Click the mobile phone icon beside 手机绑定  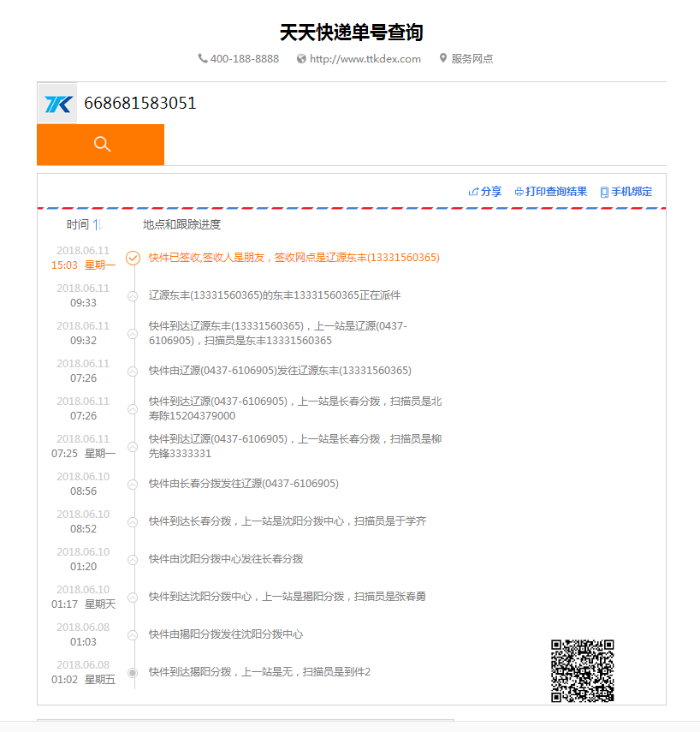click(x=604, y=193)
